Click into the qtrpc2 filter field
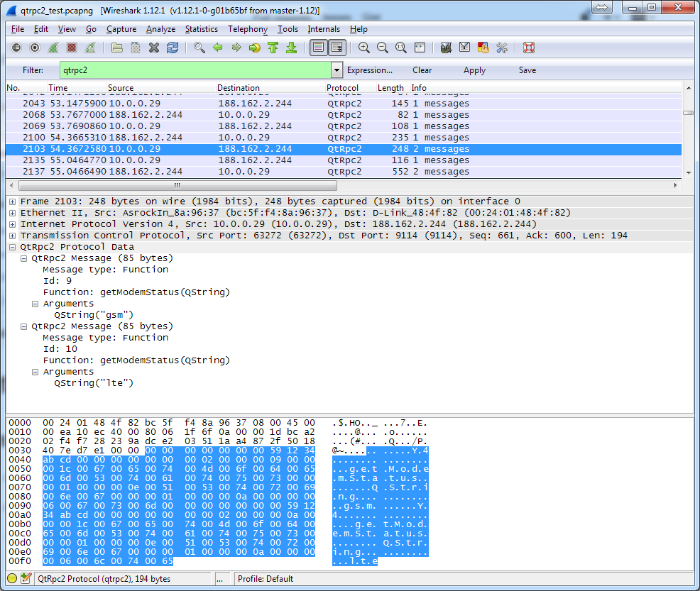This screenshot has width=700, height=591. point(195,70)
